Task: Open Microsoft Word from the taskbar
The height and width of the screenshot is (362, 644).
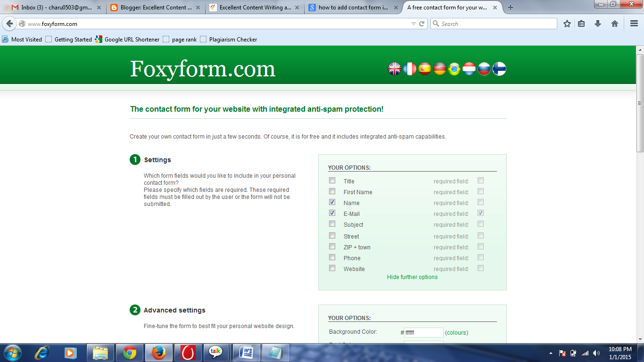Action: tap(246, 353)
